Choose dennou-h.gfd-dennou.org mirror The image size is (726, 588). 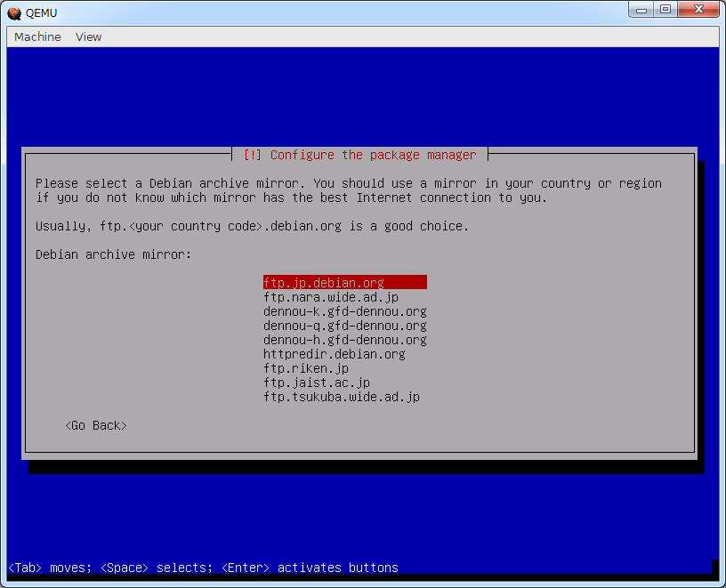point(345,340)
